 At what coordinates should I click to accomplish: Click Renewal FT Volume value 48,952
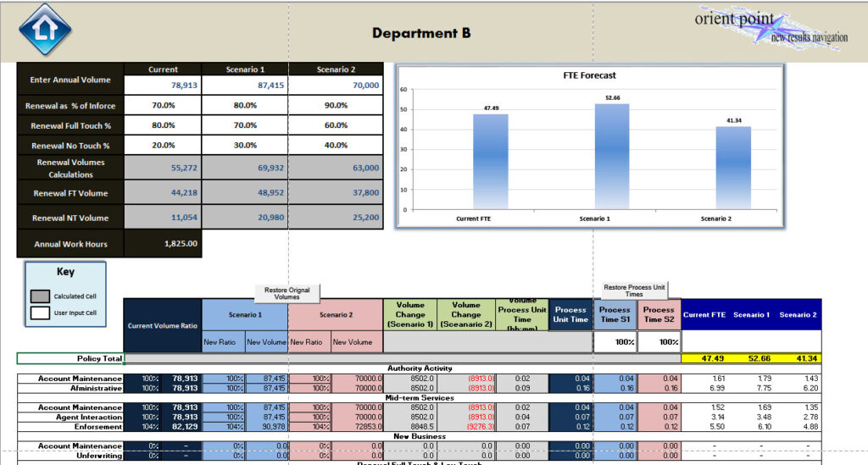click(x=245, y=192)
